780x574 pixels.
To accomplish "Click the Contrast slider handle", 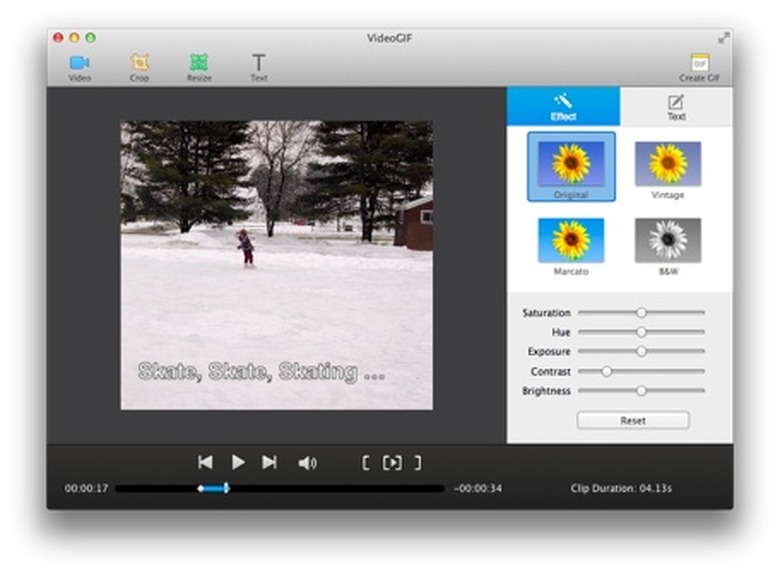I will click(606, 371).
